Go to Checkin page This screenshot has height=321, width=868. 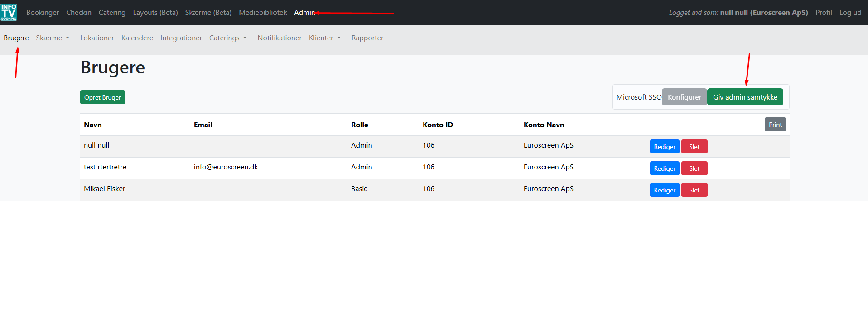click(x=79, y=13)
